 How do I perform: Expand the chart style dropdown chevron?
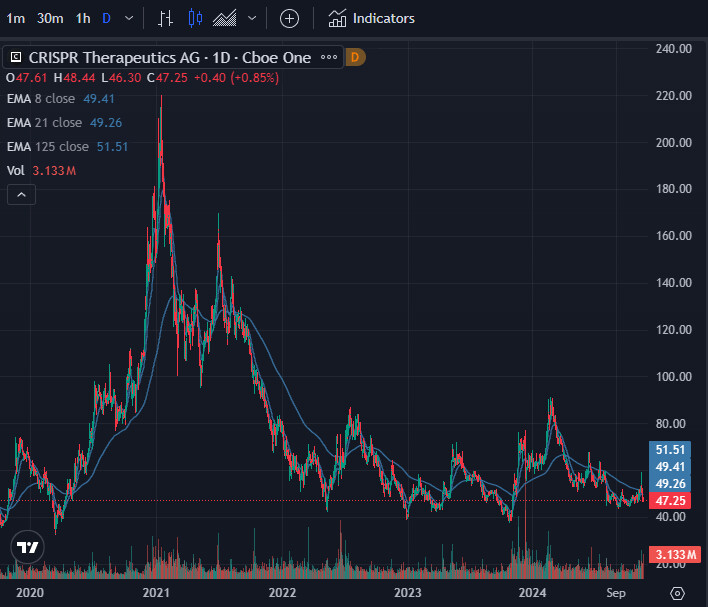[x=252, y=18]
